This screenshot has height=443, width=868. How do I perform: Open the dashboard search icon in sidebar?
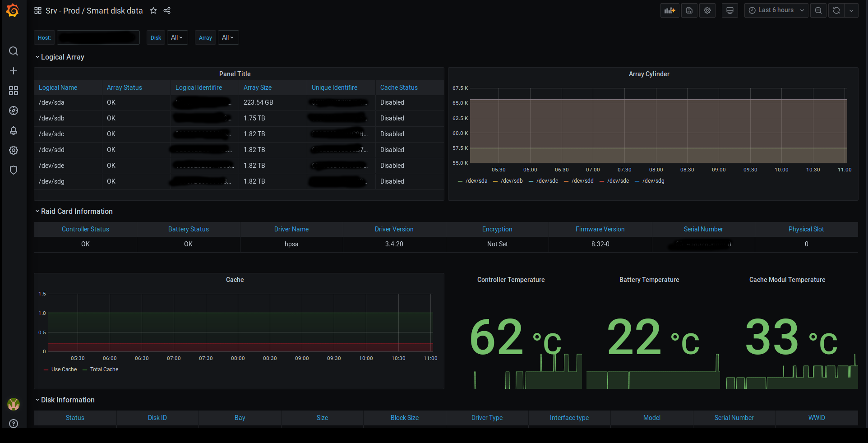click(14, 51)
